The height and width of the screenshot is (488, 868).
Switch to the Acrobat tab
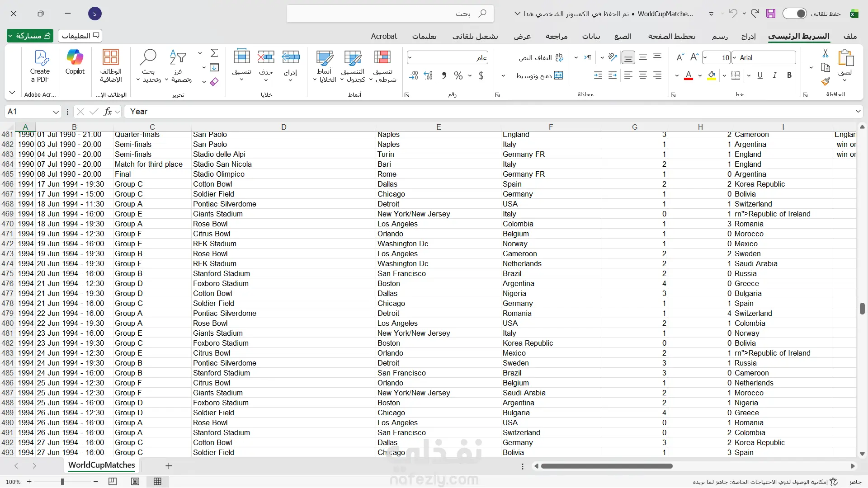click(384, 36)
